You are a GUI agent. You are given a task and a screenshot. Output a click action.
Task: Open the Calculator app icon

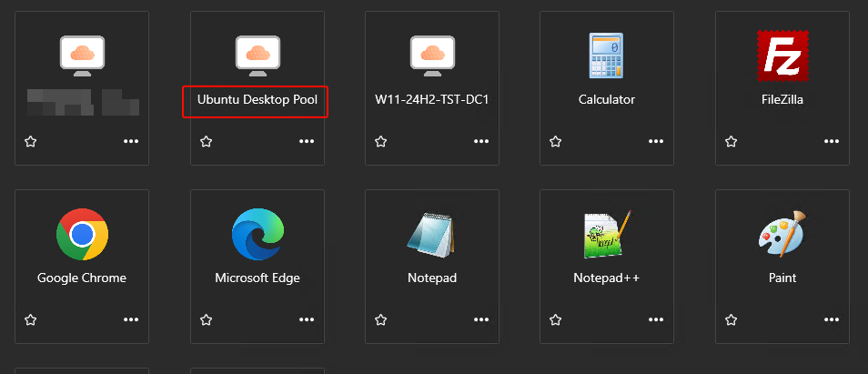[607, 56]
